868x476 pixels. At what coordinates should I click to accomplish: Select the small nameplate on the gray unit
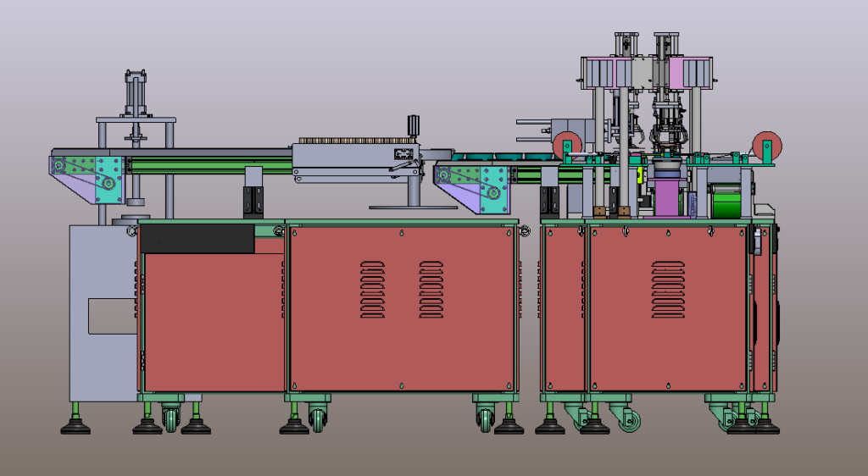(x=403, y=154)
